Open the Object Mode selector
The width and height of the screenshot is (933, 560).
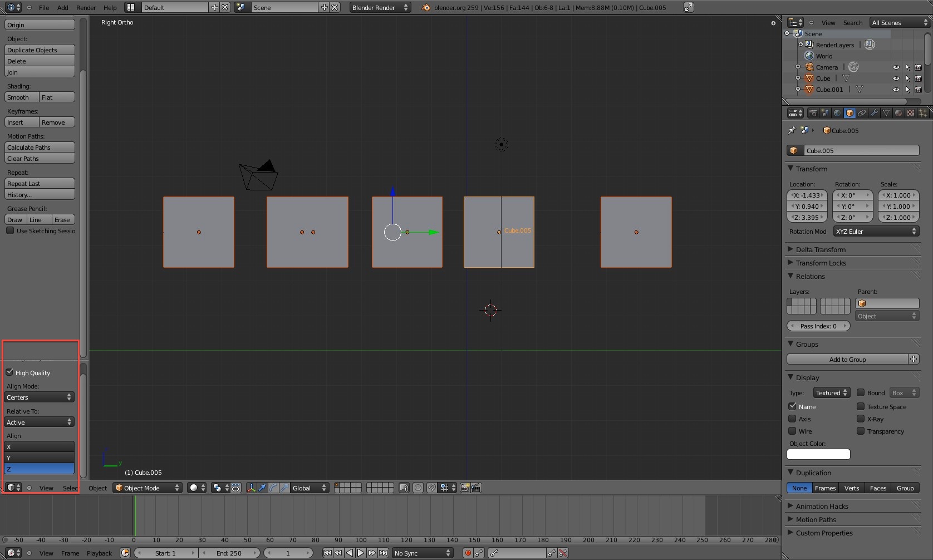tap(148, 488)
